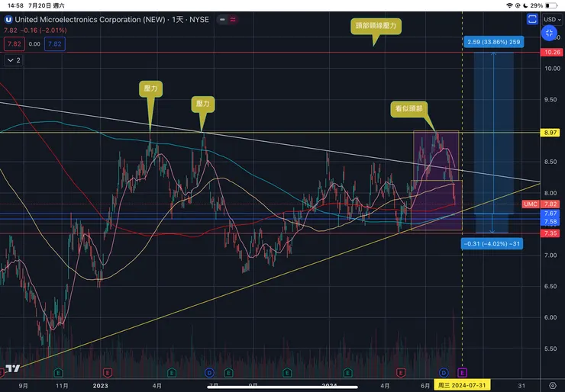This screenshot has height=392, width=565.
Task: Tap the blue screenshot frame icon
Action: coord(532,19)
